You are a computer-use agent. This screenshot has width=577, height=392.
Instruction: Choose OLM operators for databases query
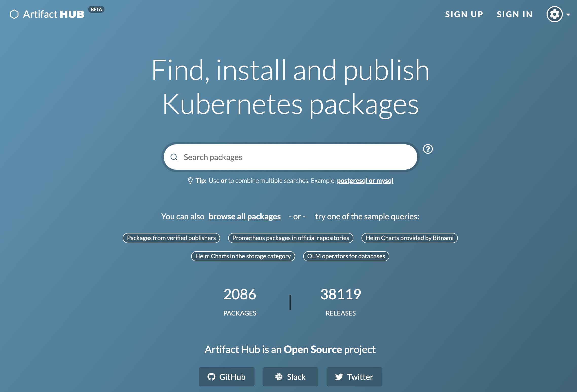pos(346,256)
